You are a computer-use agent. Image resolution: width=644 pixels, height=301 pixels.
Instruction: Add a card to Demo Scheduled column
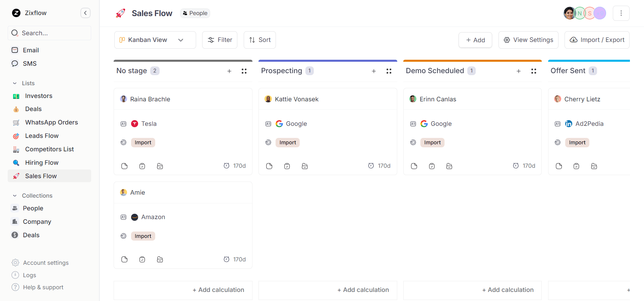click(x=519, y=71)
